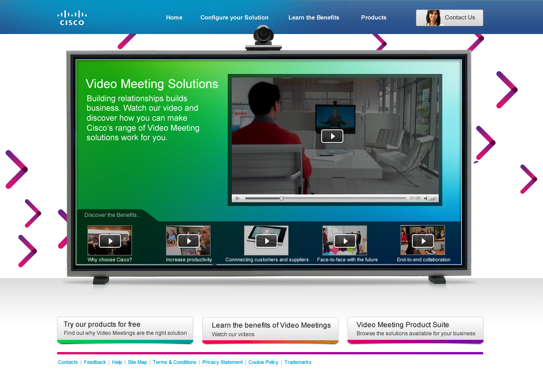Play the 'End-to-end collaboration' thumbnail
Viewport: 543px width, 392px height.
tap(423, 240)
